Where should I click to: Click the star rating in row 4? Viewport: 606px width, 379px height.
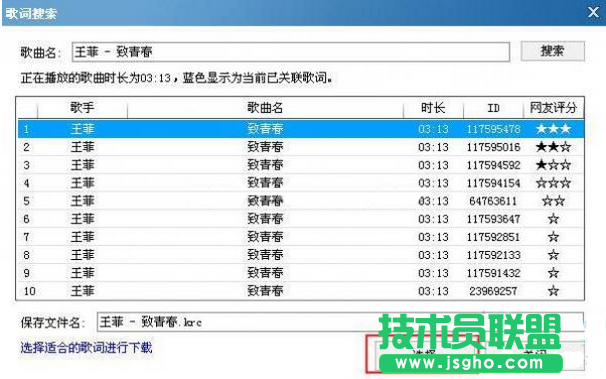[553, 183]
